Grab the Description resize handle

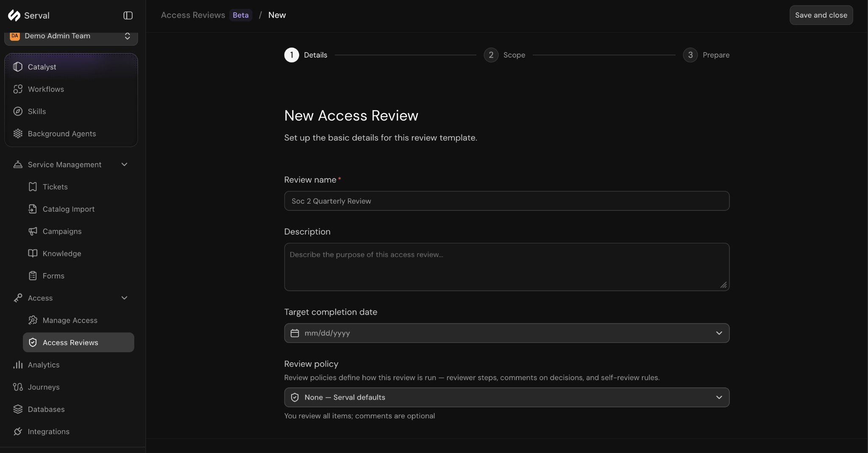pyautogui.click(x=723, y=285)
